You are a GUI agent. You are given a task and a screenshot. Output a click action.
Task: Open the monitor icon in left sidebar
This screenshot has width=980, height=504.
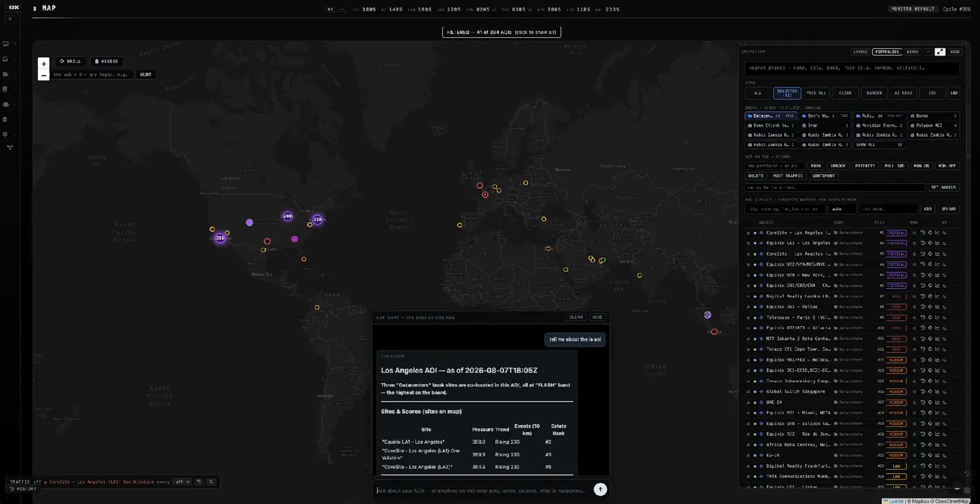coord(6,43)
